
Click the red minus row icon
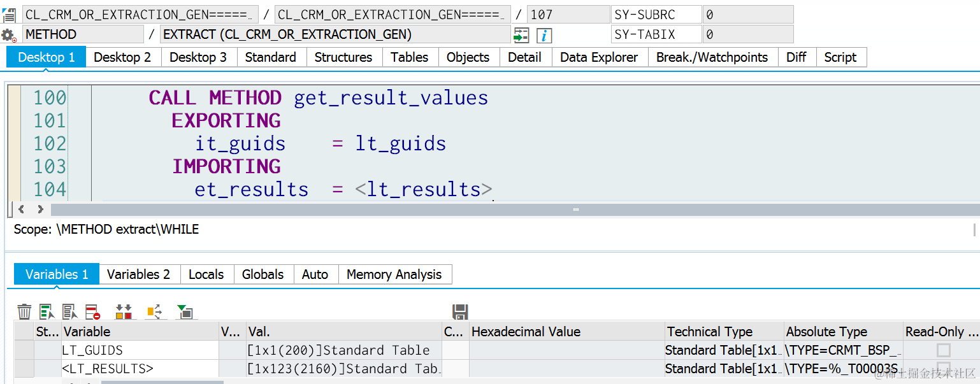pos(93,311)
